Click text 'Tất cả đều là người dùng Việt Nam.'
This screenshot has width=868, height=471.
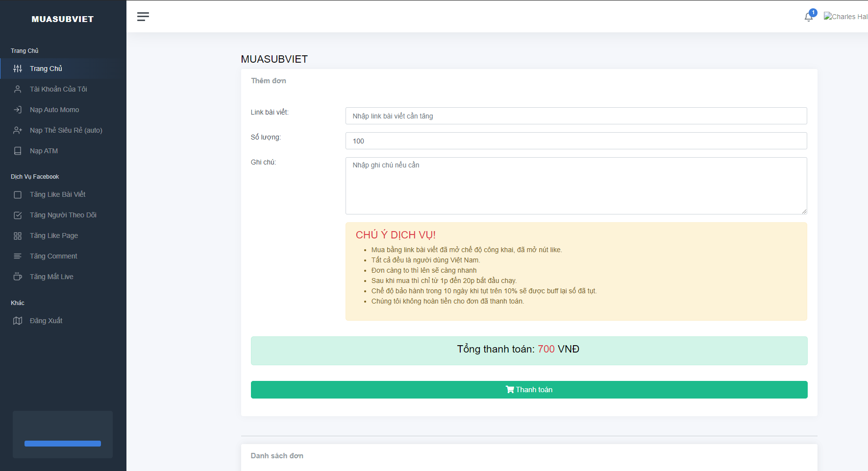(425, 260)
